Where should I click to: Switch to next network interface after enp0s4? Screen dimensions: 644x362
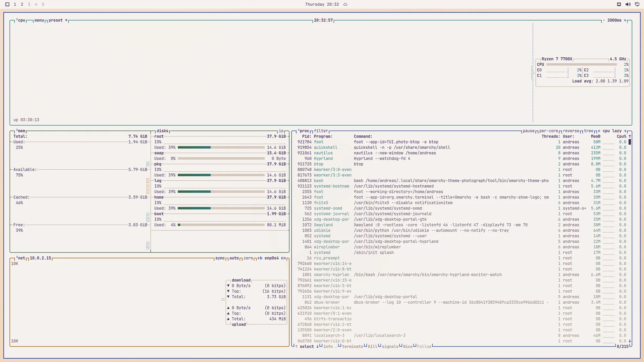point(283,258)
